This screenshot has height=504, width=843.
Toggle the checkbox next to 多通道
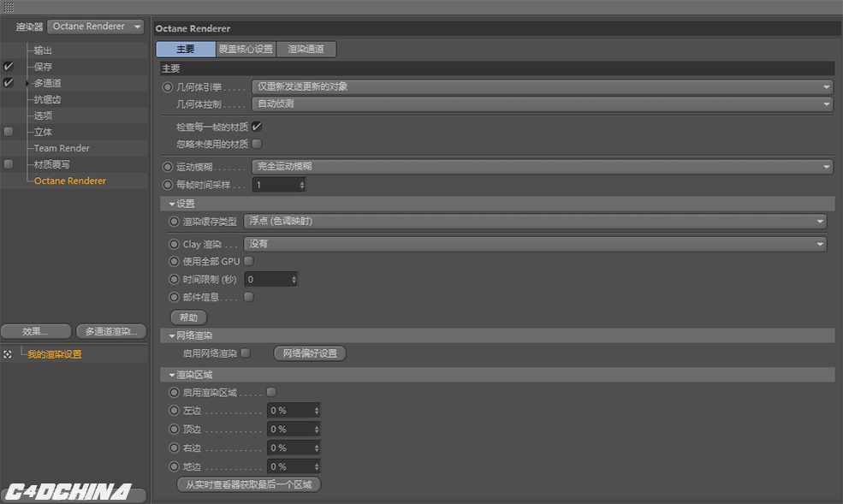[8, 82]
